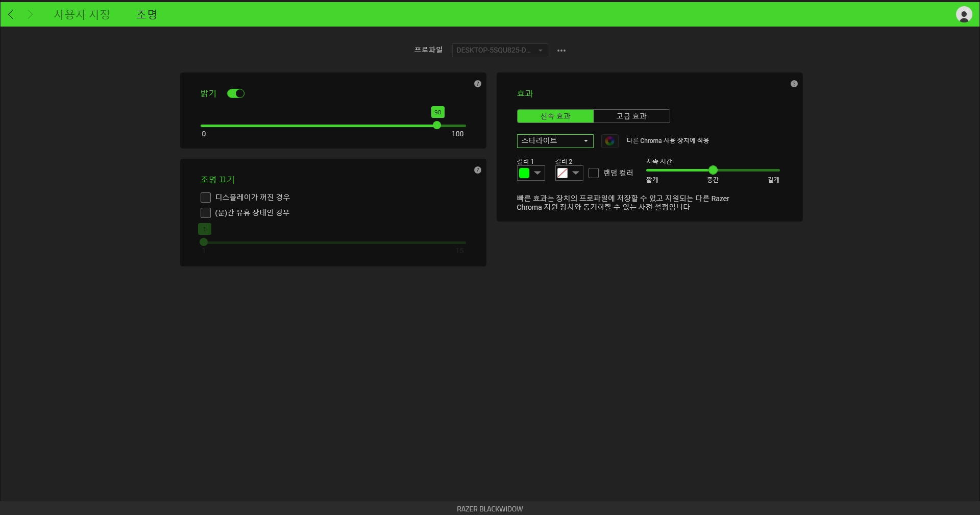Enable the 랜덤 컬러 checkbox
The height and width of the screenshot is (515, 980).
(x=594, y=173)
